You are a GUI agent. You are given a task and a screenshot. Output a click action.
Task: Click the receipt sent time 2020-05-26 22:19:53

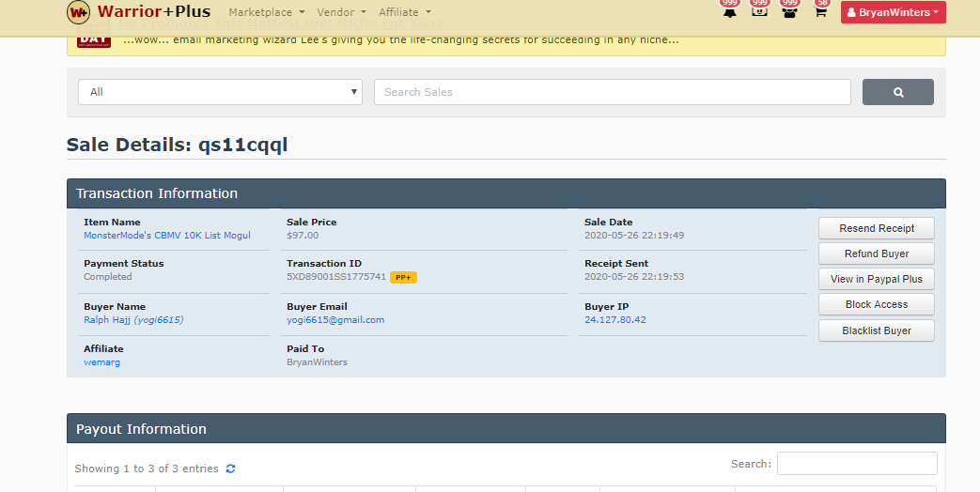(633, 277)
